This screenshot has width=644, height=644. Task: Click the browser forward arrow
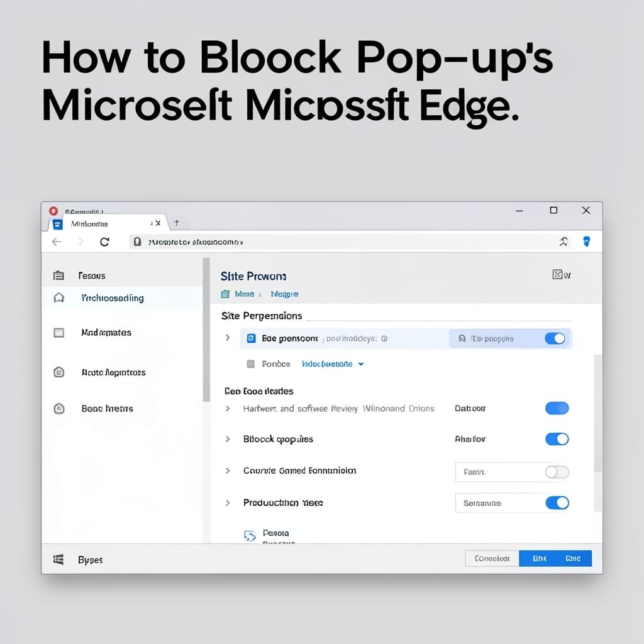[80, 242]
